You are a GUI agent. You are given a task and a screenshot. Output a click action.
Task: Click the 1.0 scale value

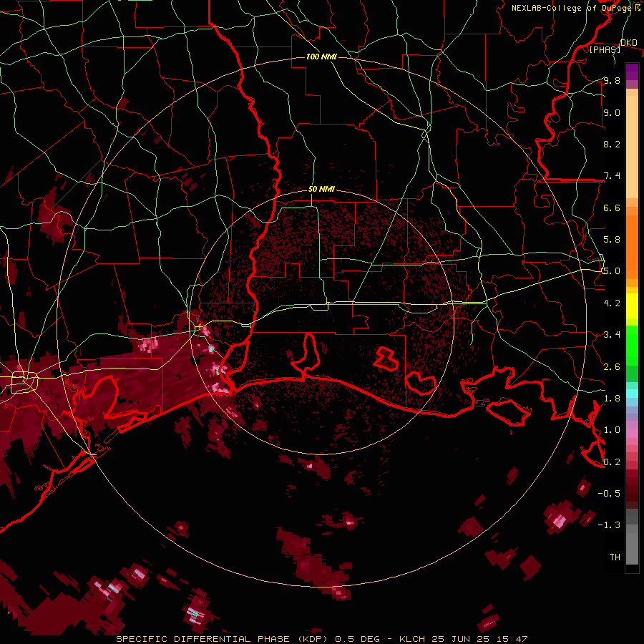612,430
